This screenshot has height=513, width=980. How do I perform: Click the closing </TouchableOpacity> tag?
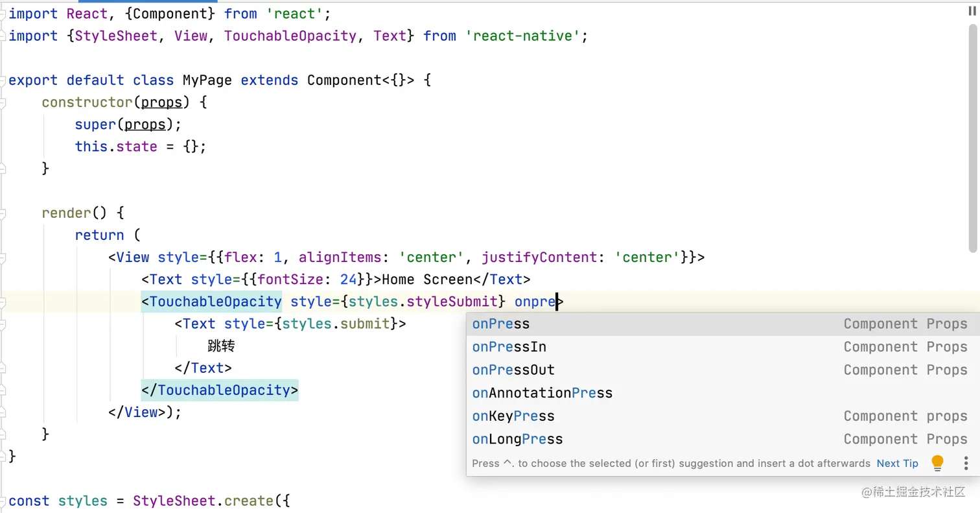pyautogui.click(x=220, y=390)
